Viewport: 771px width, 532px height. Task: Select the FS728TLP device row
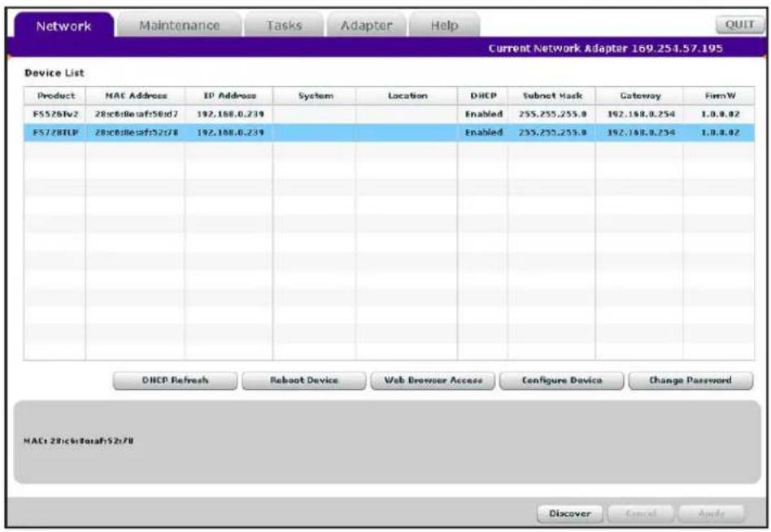[x=389, y=133]
